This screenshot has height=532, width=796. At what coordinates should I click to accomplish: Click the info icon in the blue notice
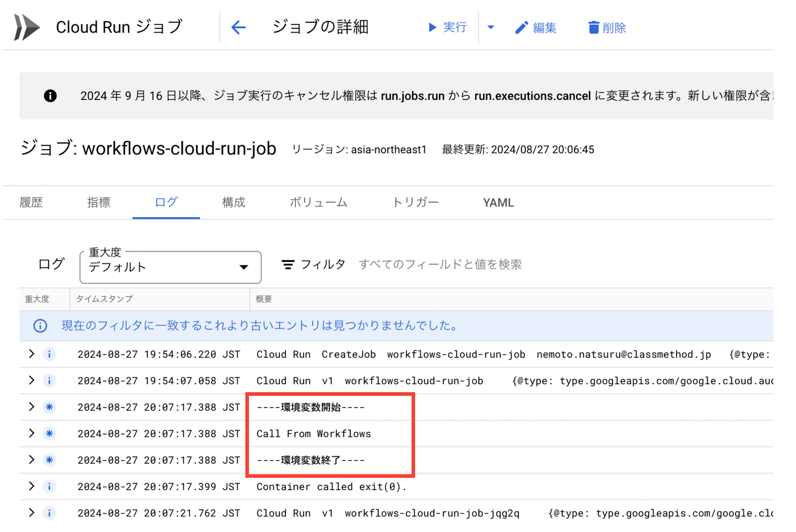coord(40,325)
